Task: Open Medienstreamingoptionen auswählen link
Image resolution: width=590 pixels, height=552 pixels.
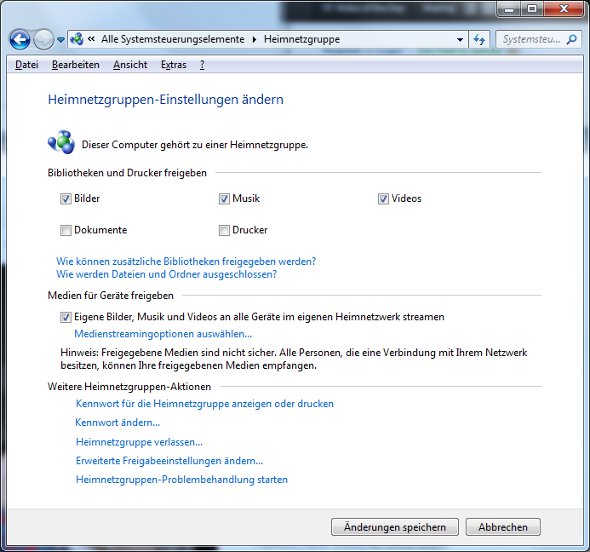Action: (163, 334)
